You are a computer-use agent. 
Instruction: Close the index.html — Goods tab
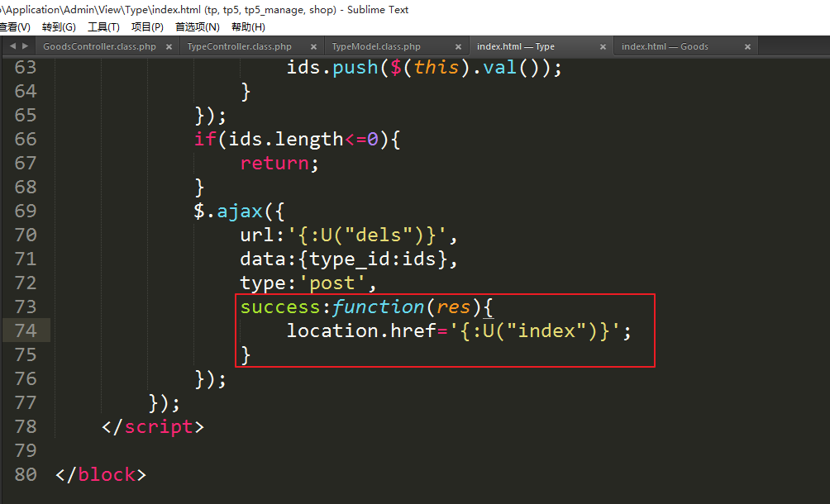pos(747,47)
